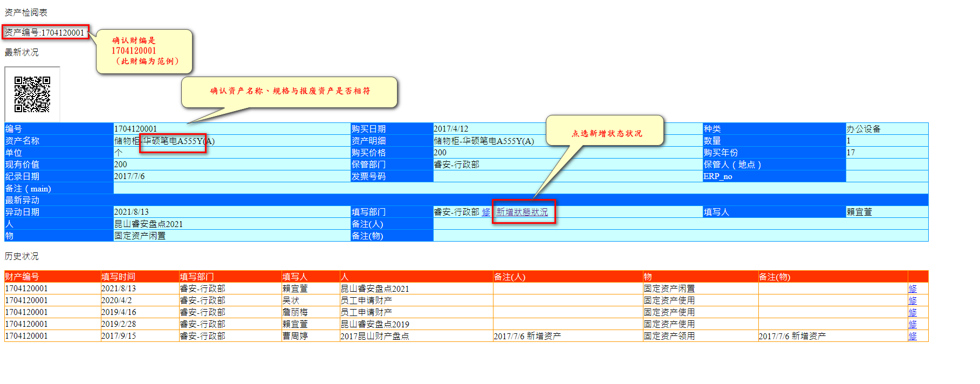Click the 修 link in the 2019/4/16 row

912,312
